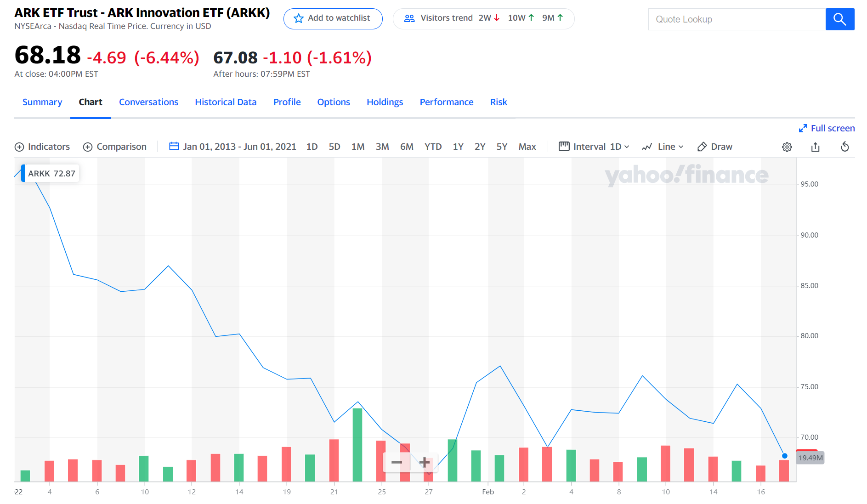Open the Holdings tab

click(385, 102)
